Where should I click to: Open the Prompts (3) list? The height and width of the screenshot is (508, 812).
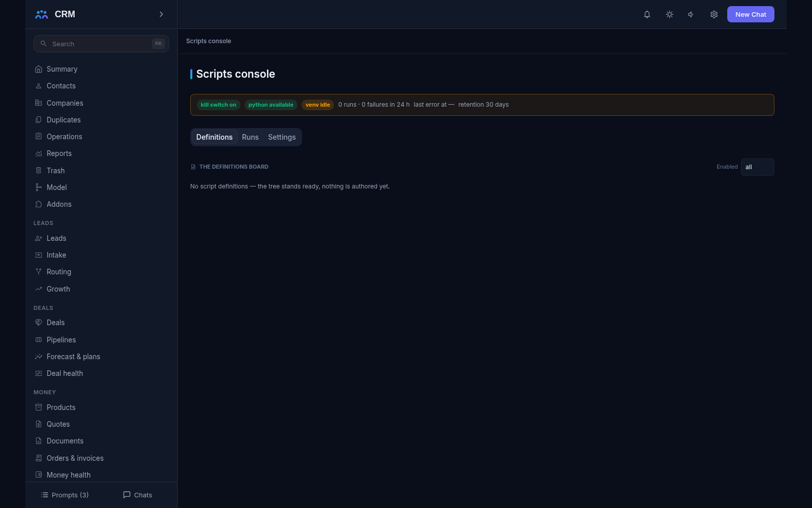click(x=64, y=495)
